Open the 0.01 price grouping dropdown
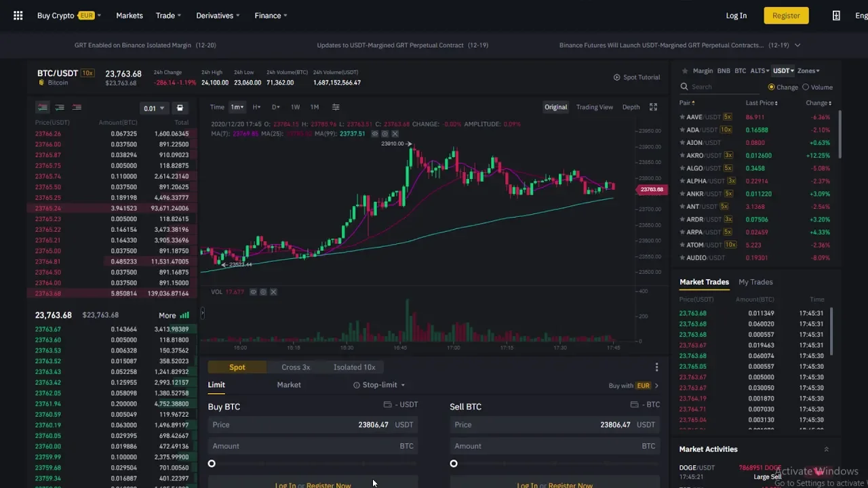Screen dimensions: 868x488 point(153,108)
